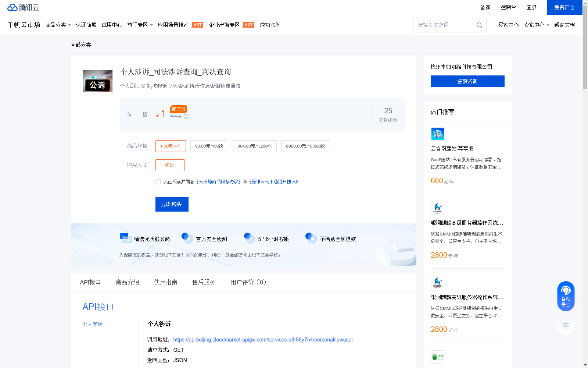This screenshot has width=588, height=368.
Task: Click the 云官网建站-尊享版 product icon
Action: [438, 134]
